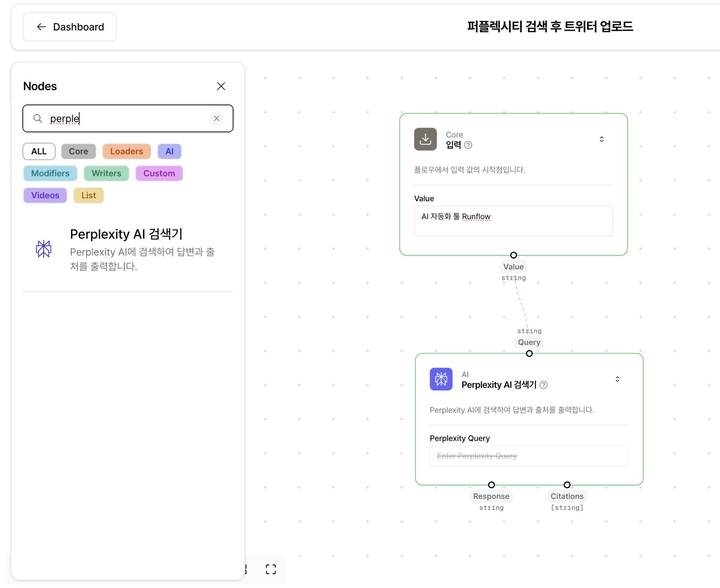Clear the node search field
This screenshot has height=588, width=720.
tap(217, 118)
